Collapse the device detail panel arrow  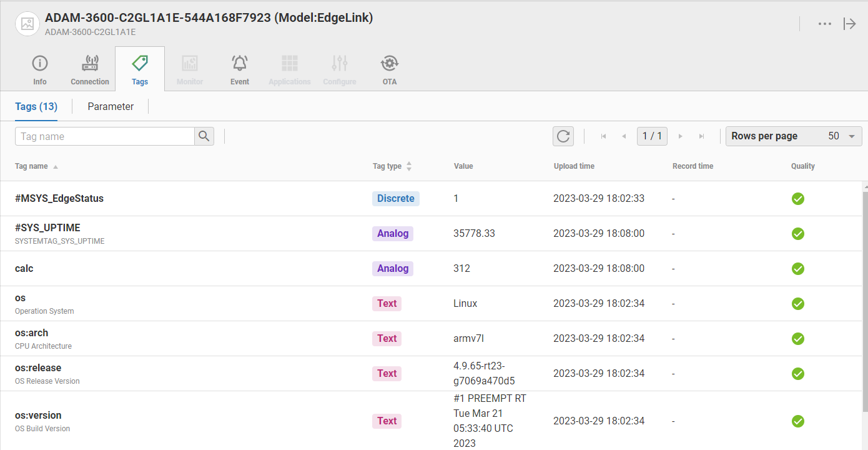click(x=850, y=24)
